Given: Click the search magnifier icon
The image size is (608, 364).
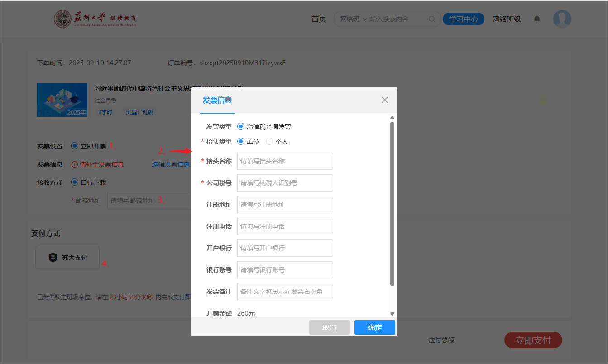Looking at the screenshot, I should [431, 19].
